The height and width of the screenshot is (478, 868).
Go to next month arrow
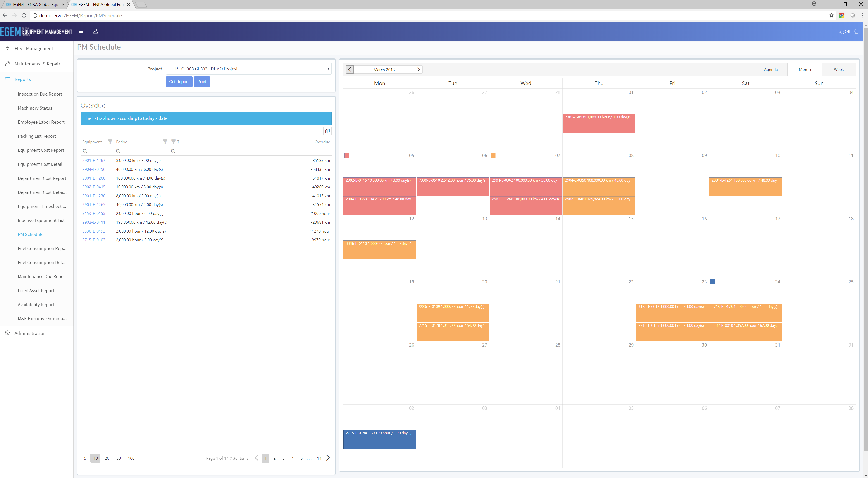[x=419, y=70]
